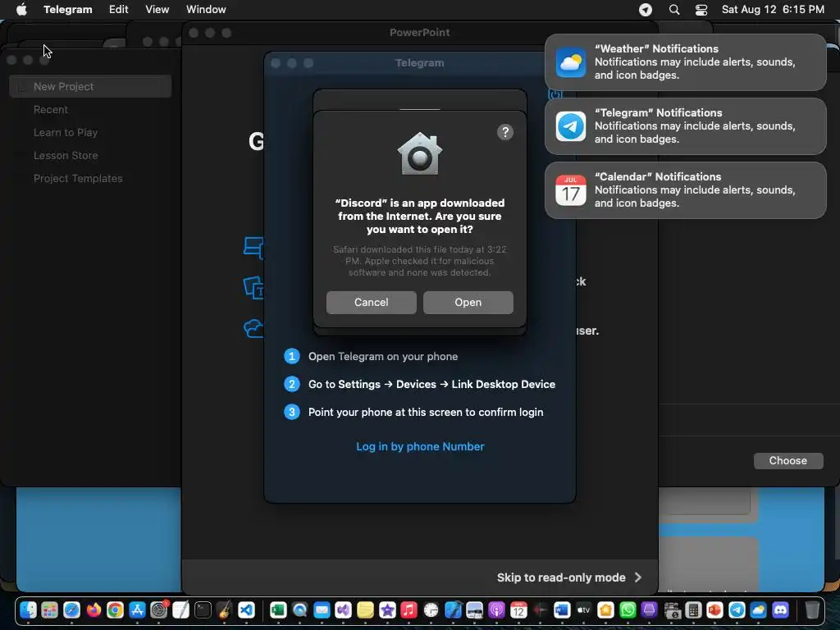Open QuickTime Player from the Dock
840x630 pixels.
pyautogui.click(x=300, y=609)
